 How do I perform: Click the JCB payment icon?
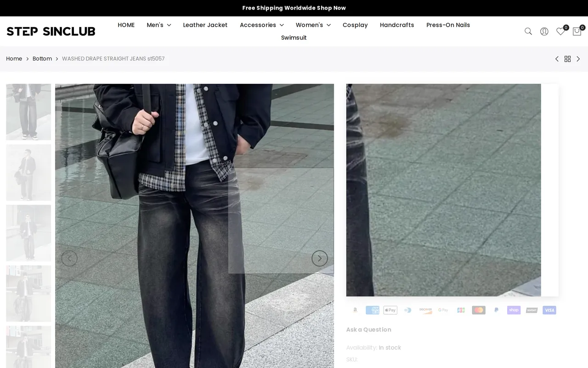461,310
